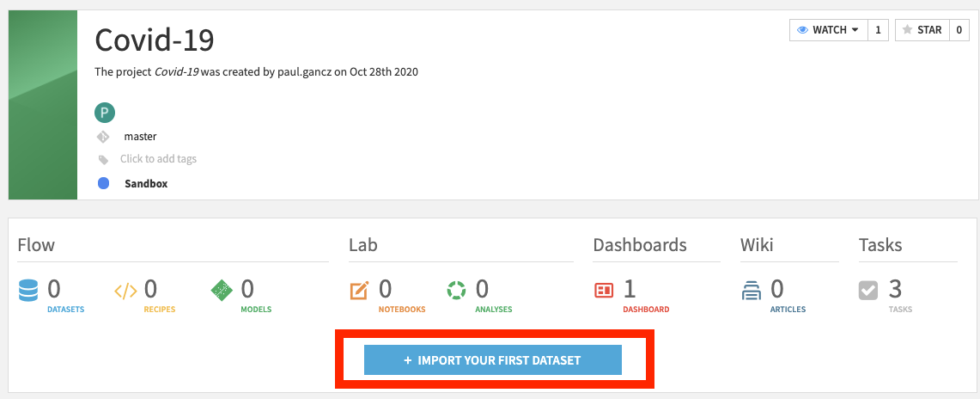
Task: Open the red Dashboard icon
Action: tap(604, 292)
